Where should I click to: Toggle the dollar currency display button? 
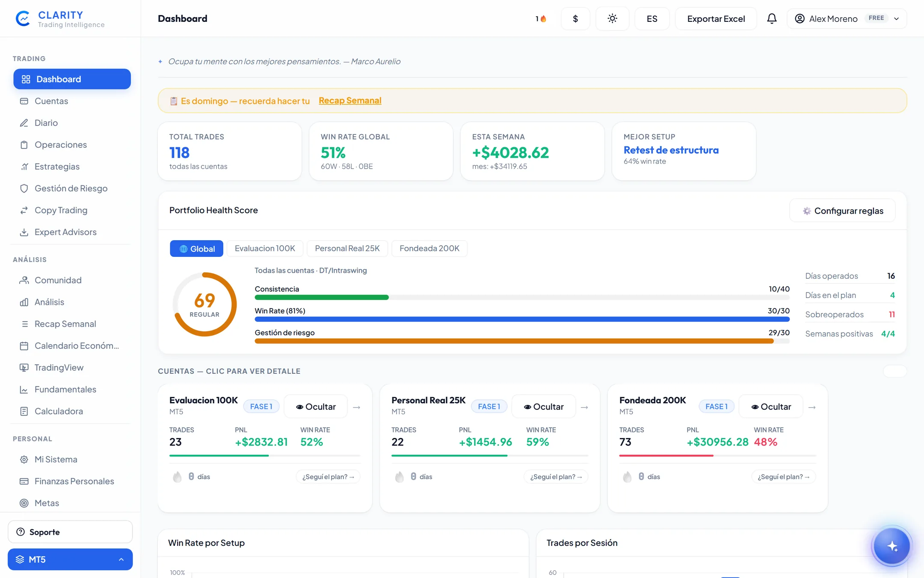click(575, 18)
